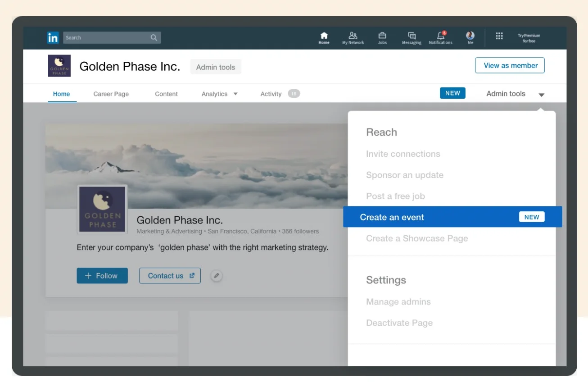Click the cloud banner cover image

click(x=196, y=166)
